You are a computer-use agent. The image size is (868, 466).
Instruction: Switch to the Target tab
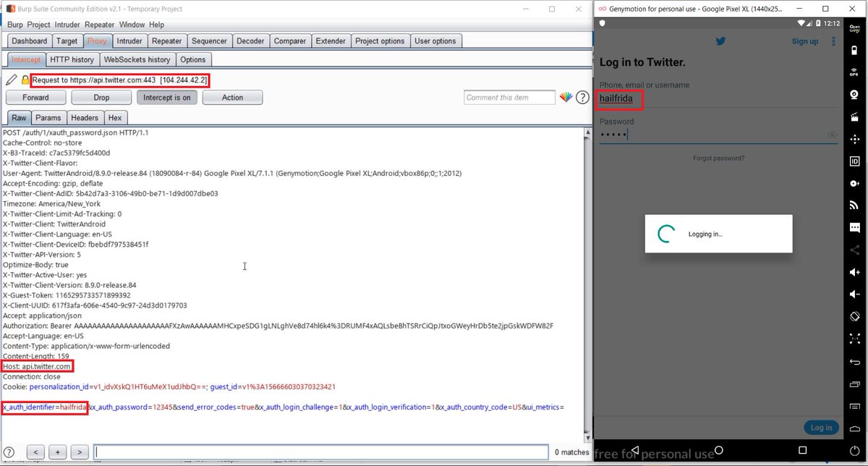click(67, 41)
